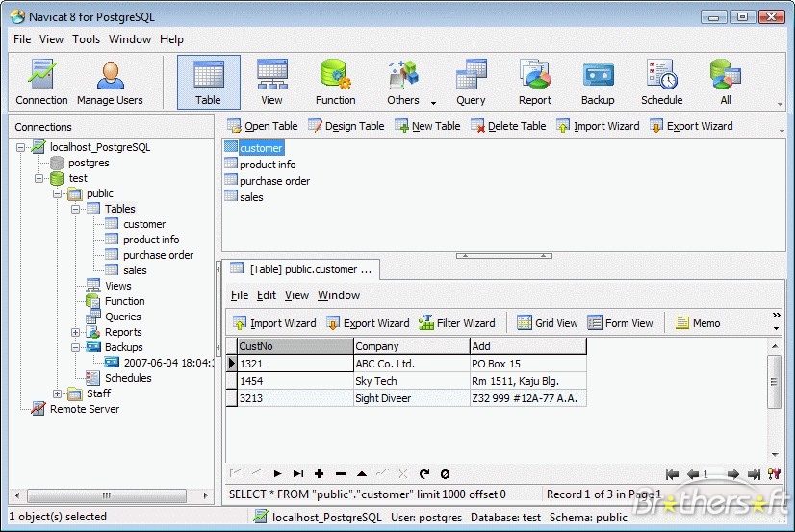The image size is (795, 532).
Task: Switch to Form View
Action: pyautogui.click(x=620, y=323)
